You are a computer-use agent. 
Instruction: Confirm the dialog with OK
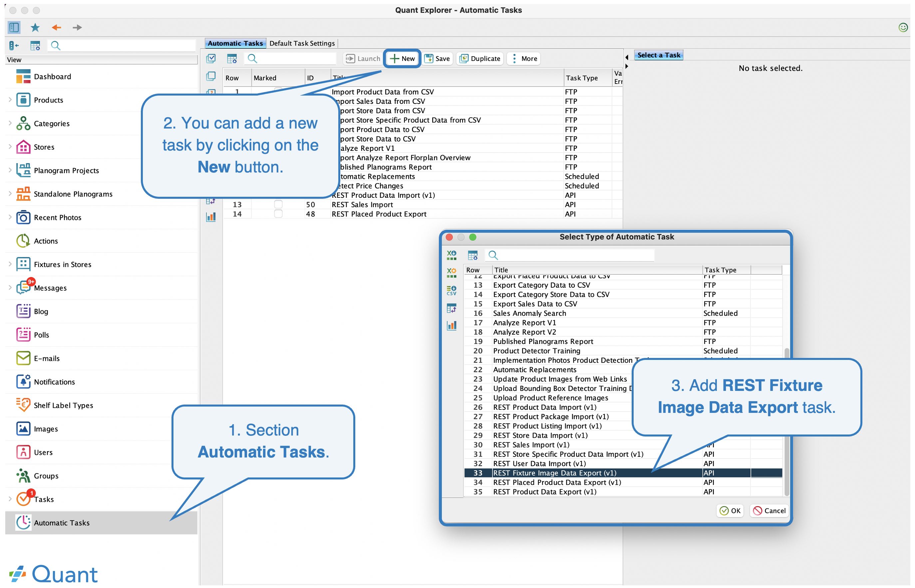730,510
